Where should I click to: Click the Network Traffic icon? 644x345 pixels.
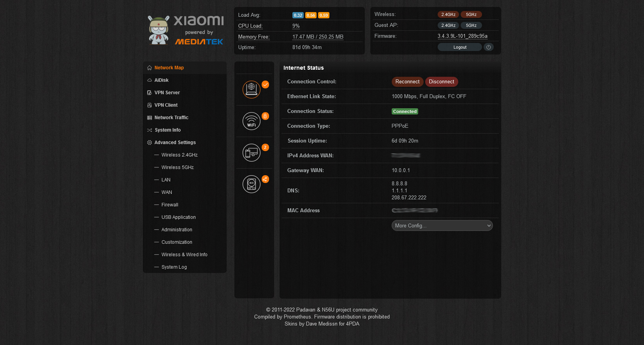point(150,118)
